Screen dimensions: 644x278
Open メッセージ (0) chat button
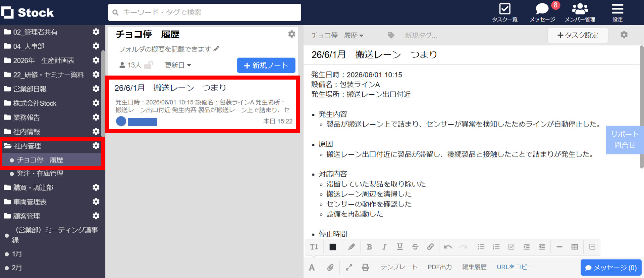611,268
